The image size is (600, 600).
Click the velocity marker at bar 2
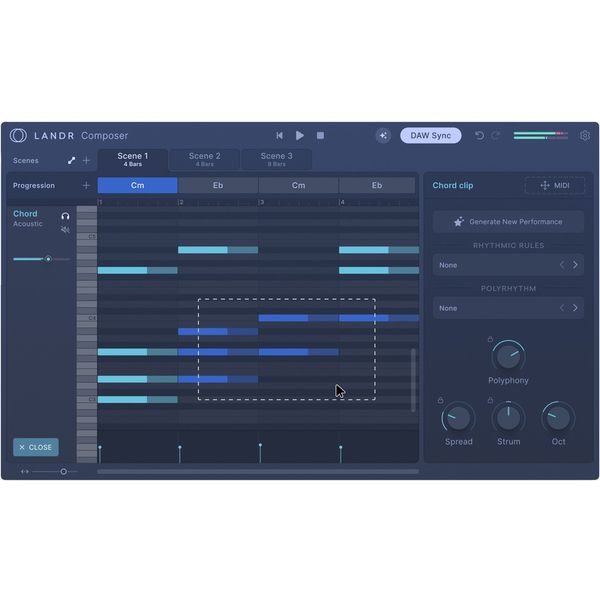pos(180,447)
